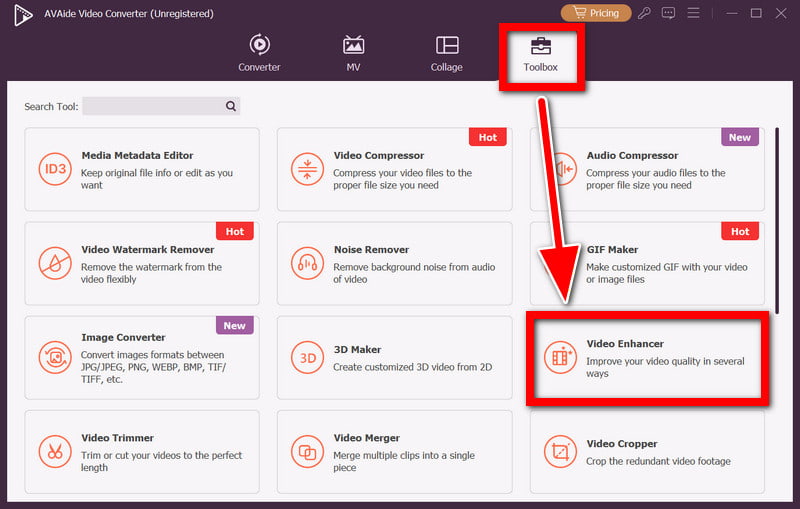Click the 'Search Tool:' label
The image size is (800, 509).
pyautogui.click(x=51, y=107)
